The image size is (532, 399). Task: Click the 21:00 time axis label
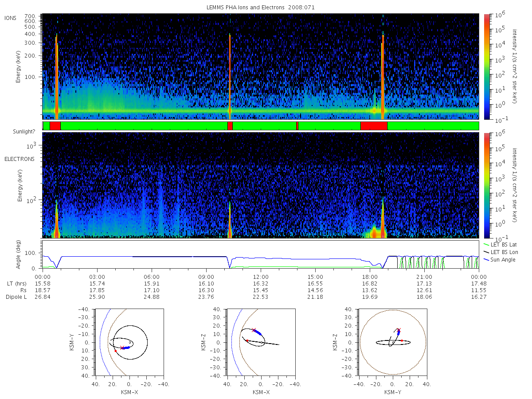(424, 275)
